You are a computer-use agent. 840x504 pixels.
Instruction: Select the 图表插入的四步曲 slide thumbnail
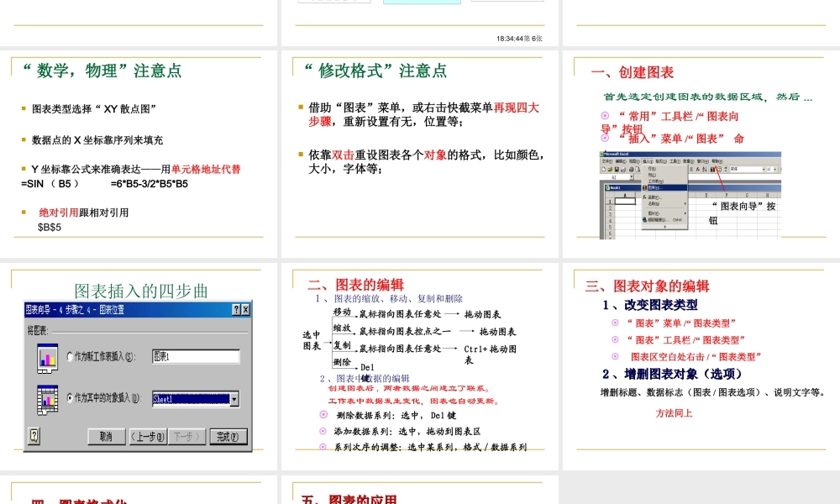(139, 366)
